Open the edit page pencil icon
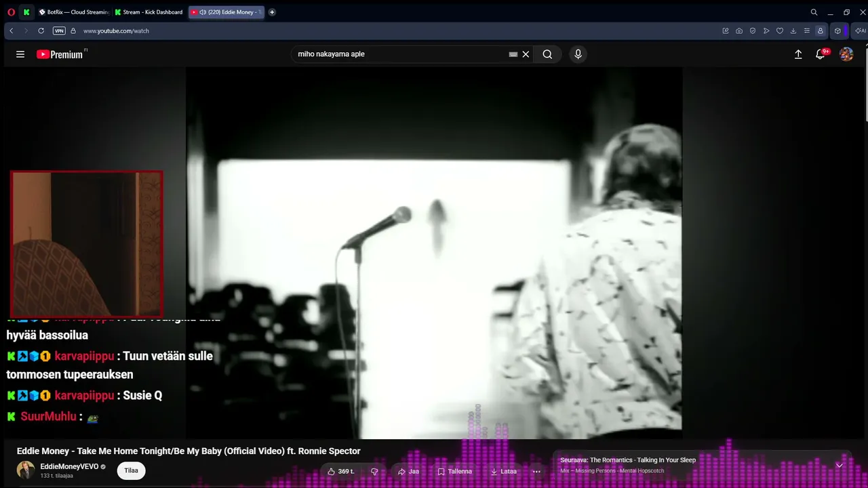The image size is (868, 488). (726, 30)
